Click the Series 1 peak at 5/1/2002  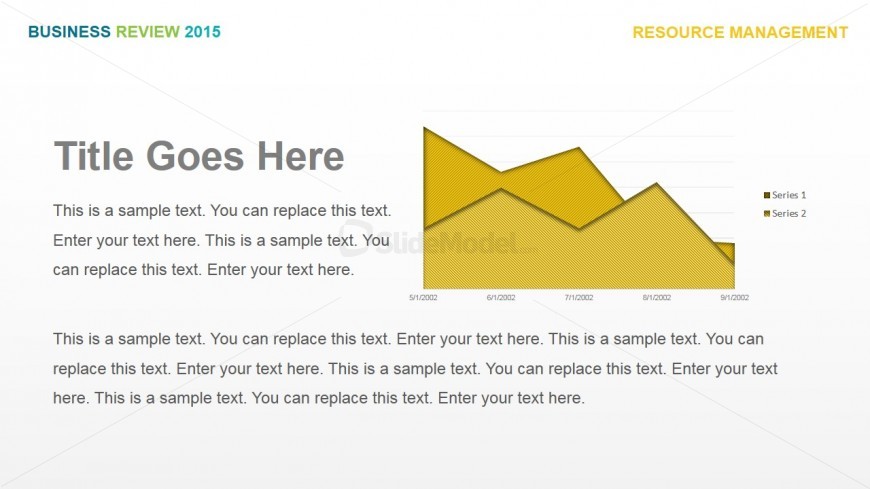pos(424,128)
